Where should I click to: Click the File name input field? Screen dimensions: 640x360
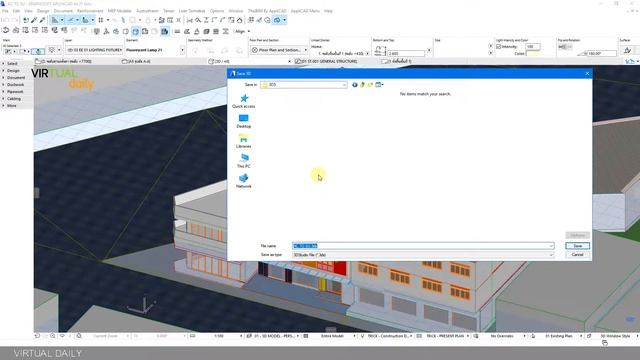pyautogui.click(x=423, y=246)
